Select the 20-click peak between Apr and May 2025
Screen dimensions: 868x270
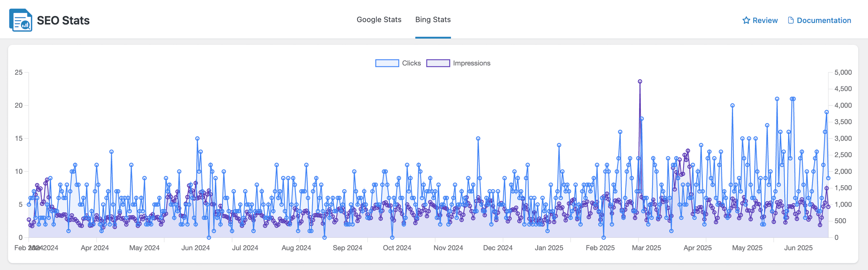tap(732, 105)
